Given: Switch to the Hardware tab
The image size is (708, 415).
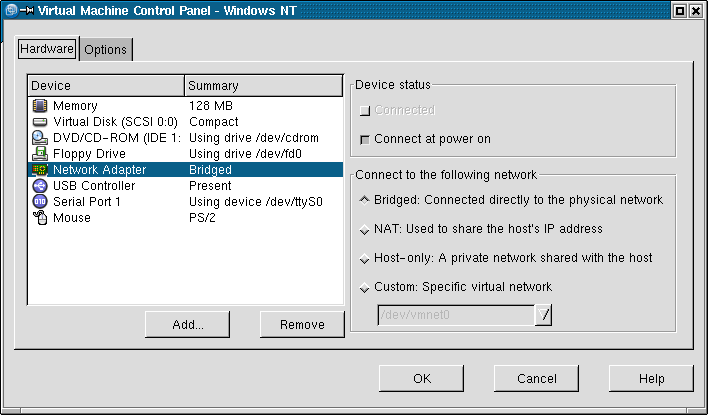Looking at the screenshot, I should 47,48.
